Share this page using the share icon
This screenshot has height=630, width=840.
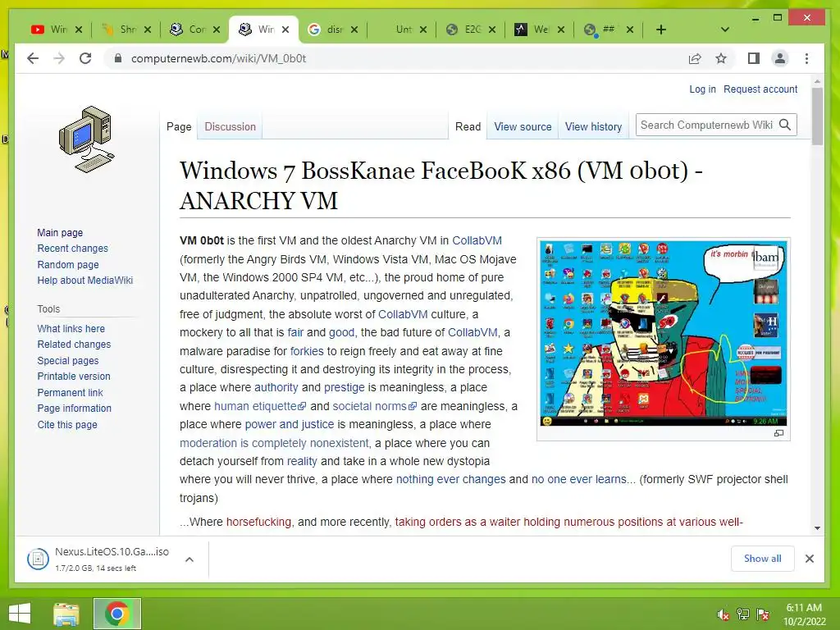(695, 58)
